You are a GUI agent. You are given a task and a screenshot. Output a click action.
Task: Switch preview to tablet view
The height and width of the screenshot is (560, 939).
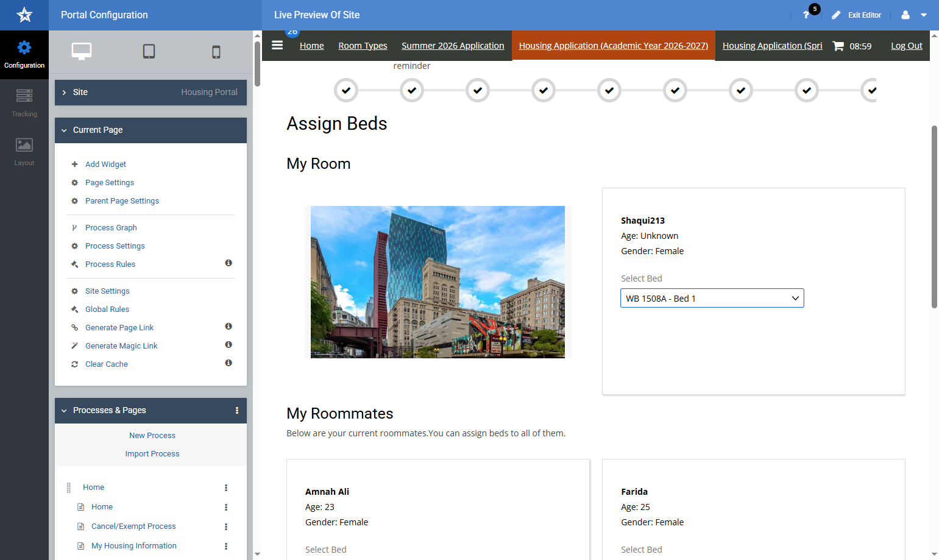(149, 52)
